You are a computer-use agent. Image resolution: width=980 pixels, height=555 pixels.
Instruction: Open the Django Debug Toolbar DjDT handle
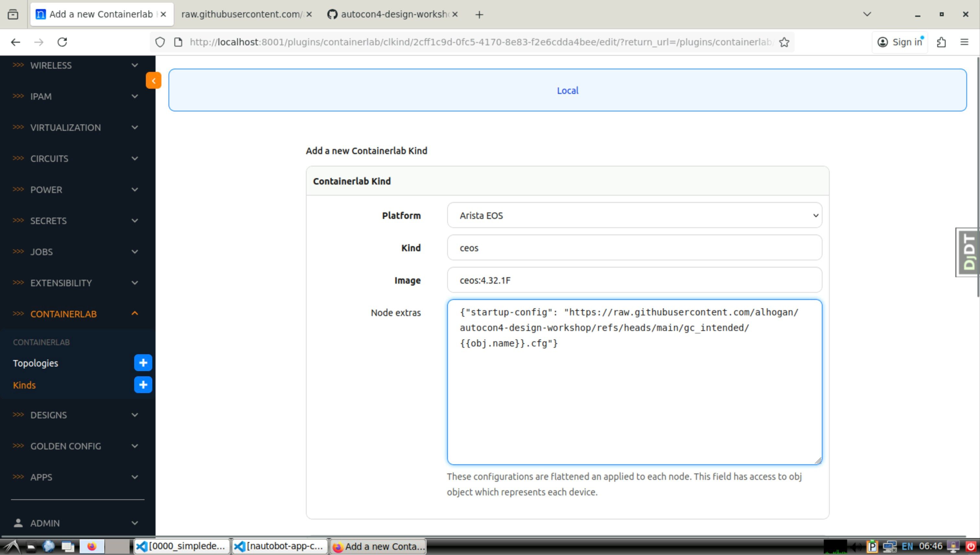968,252
